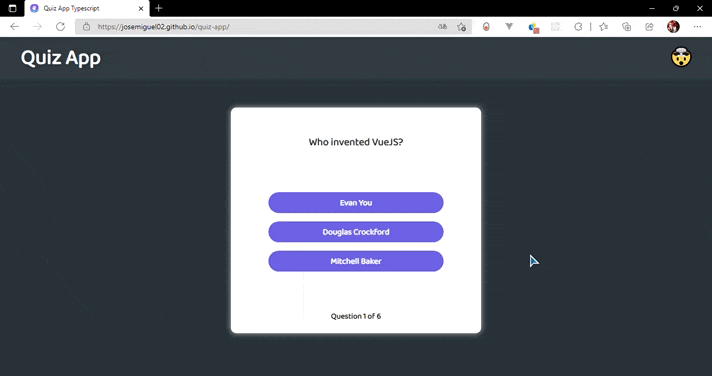Click the astonished emoji avatar in header
The height and width of the screenshot is (376, 712).
681,57
